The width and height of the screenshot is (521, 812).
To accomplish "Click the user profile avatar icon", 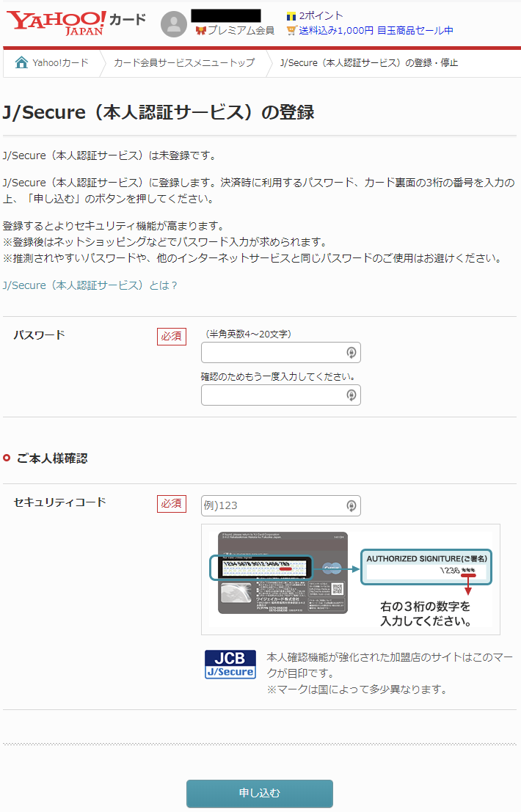I will [x=174, y=24].
